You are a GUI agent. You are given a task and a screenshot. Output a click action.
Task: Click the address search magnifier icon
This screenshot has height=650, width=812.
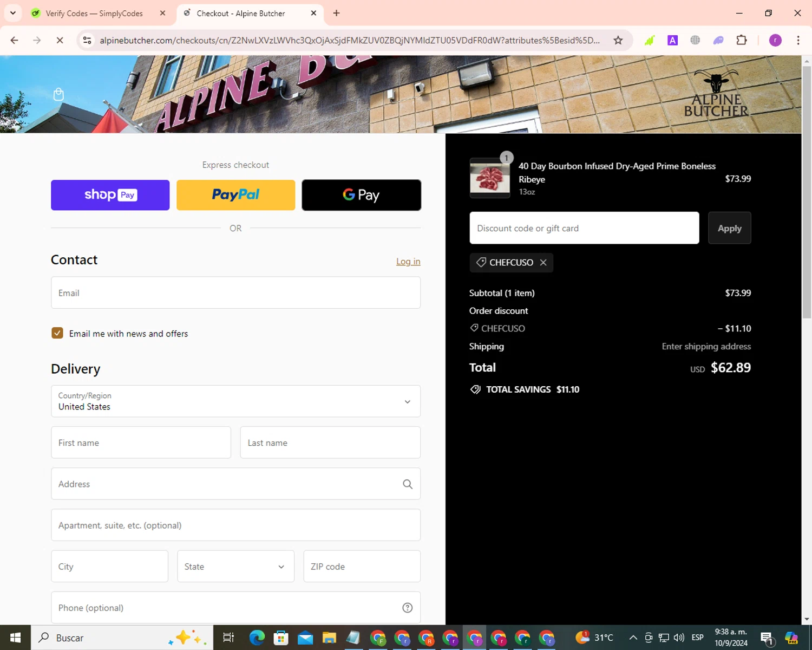pos(408,484)
